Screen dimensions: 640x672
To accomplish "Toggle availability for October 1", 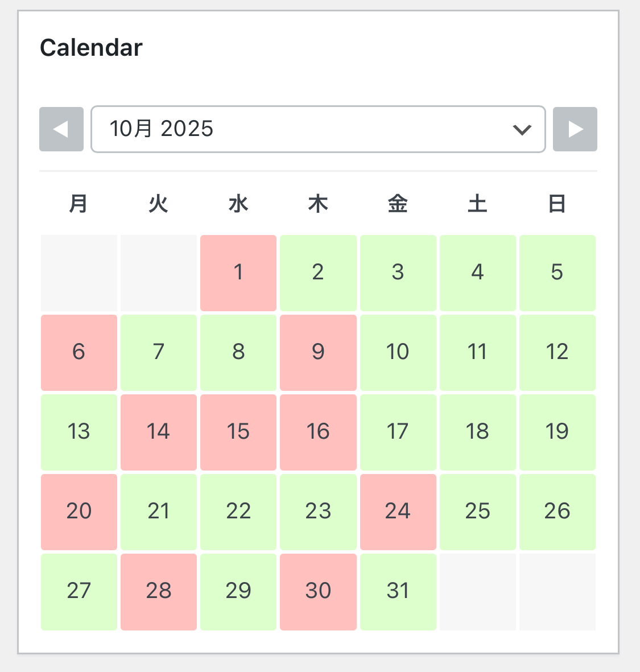I will (x=238, y=273).
